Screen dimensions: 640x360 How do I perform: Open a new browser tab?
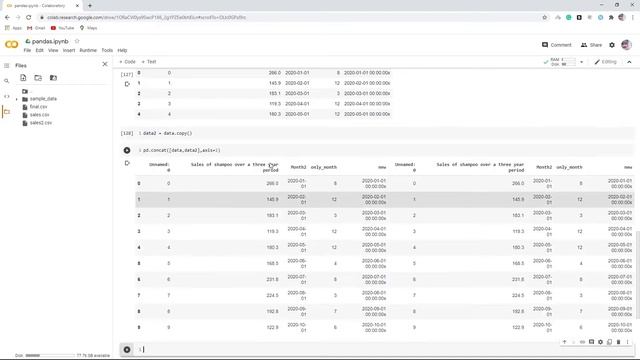[x=90, y=6]
